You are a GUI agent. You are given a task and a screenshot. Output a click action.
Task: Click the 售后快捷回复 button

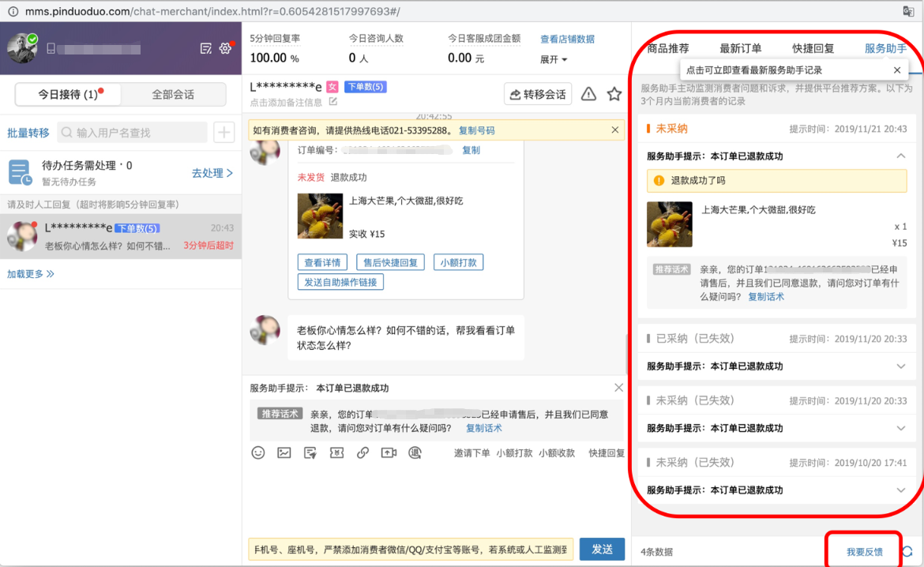(x=390, y=262)
